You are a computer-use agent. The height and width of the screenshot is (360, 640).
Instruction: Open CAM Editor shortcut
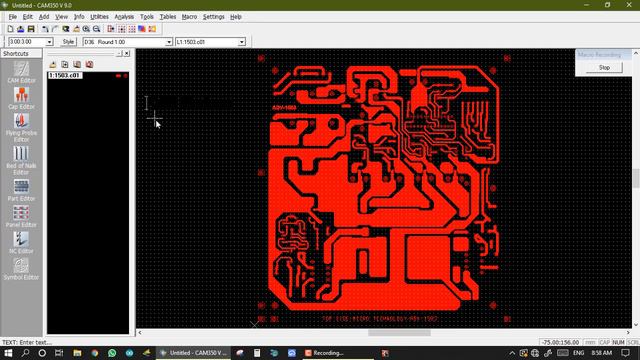click(x=21, y=72)
